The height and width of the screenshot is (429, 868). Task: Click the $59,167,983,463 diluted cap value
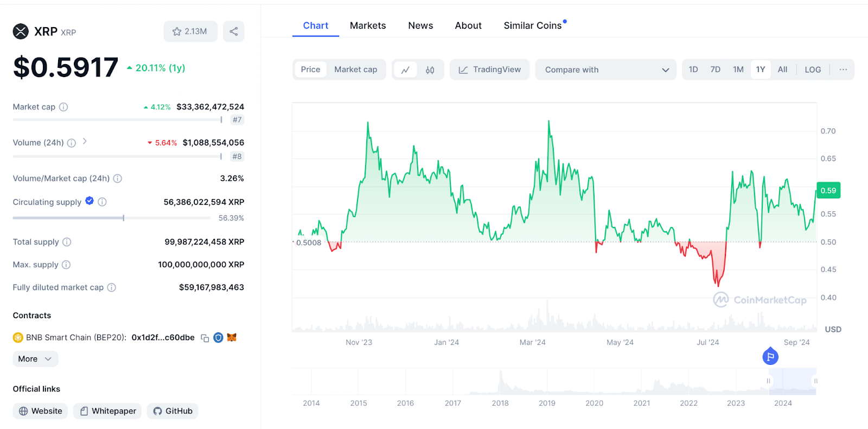[212, 288]
